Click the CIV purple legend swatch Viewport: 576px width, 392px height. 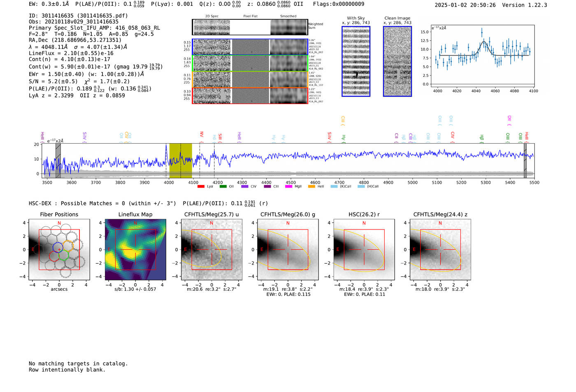click(x=245, y=186)
